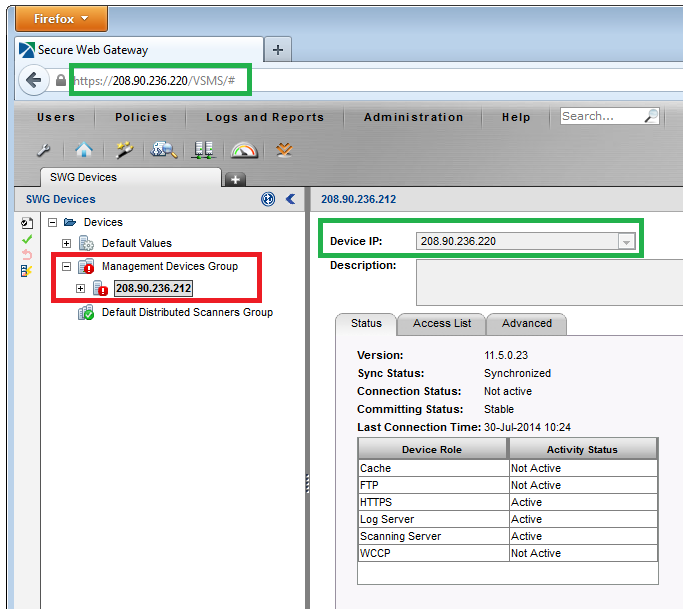Open the Policies menu
The height and width of the screenshot is (609, 683).
tap(141, 117)
